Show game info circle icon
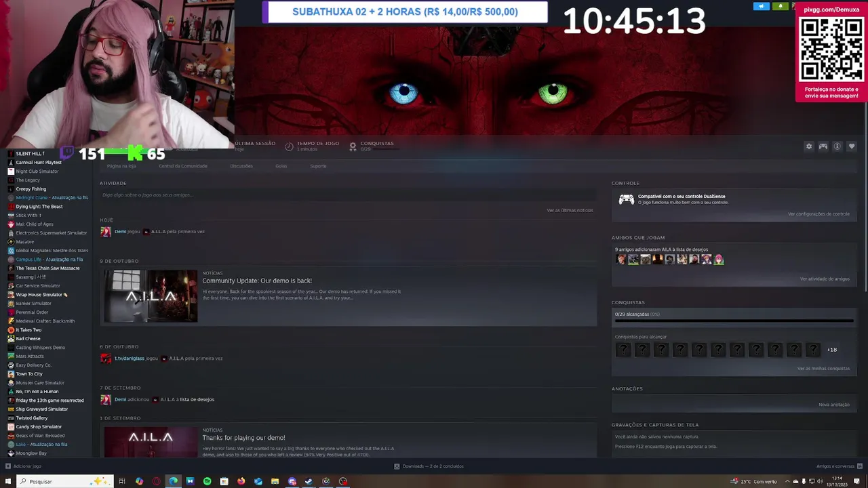 coord(837,146)
